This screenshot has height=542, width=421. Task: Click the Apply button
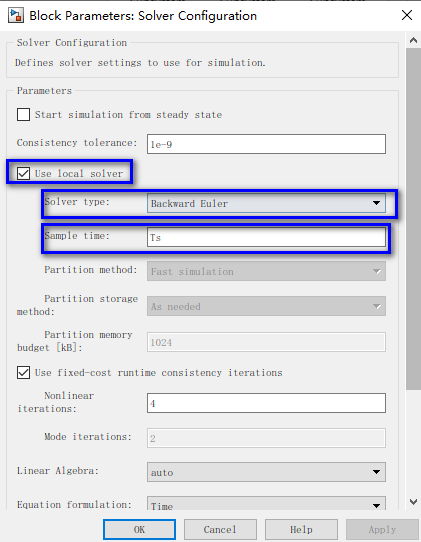(382, 529)
